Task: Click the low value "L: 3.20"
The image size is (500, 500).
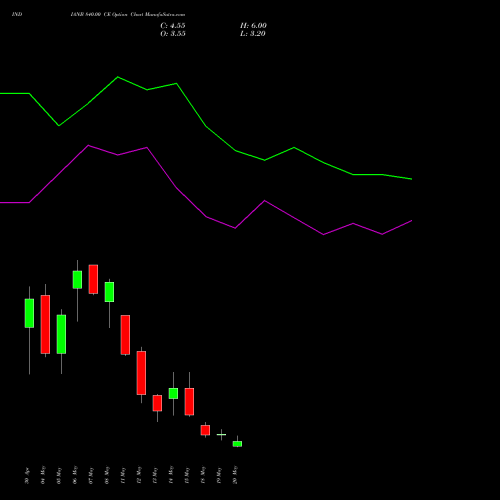Action: [253, 34]
